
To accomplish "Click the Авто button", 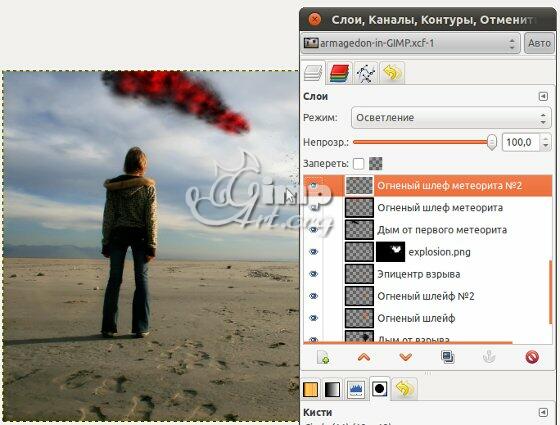I will pos(539,43).
